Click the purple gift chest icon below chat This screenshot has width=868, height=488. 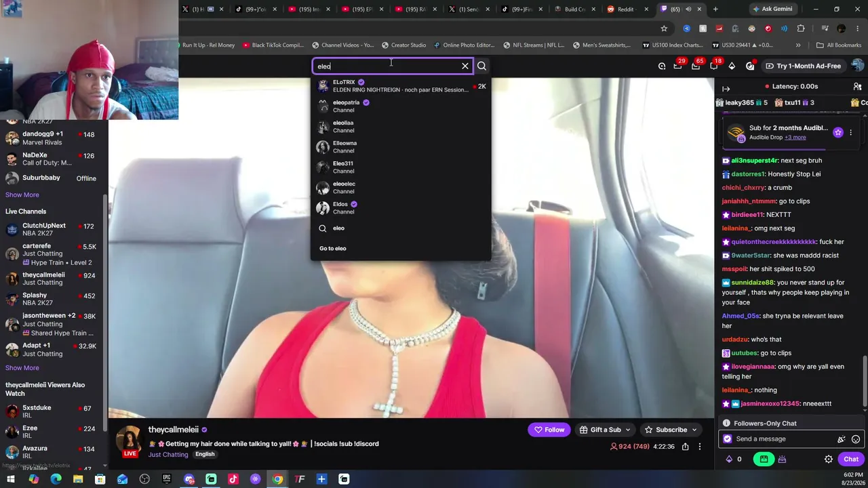click(782, 459)
